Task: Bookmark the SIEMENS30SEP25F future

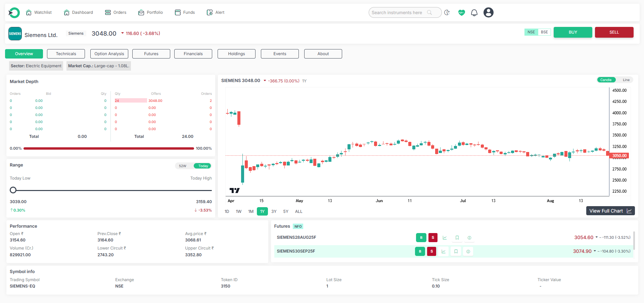Action: (456, 252)
